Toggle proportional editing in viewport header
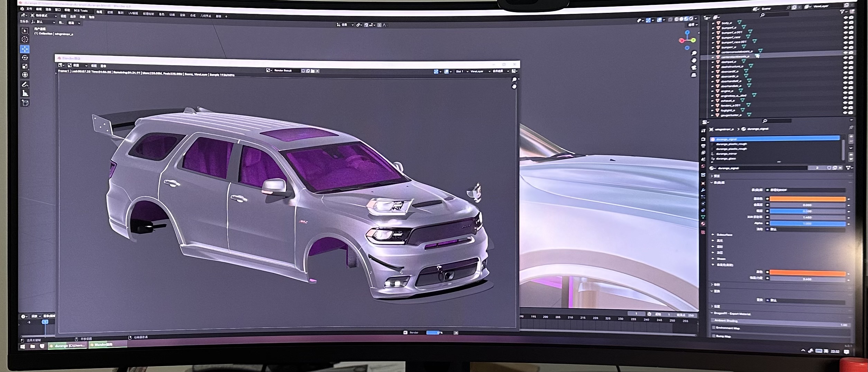The width and height of the screenshot is (868, 372). [380, 25]
